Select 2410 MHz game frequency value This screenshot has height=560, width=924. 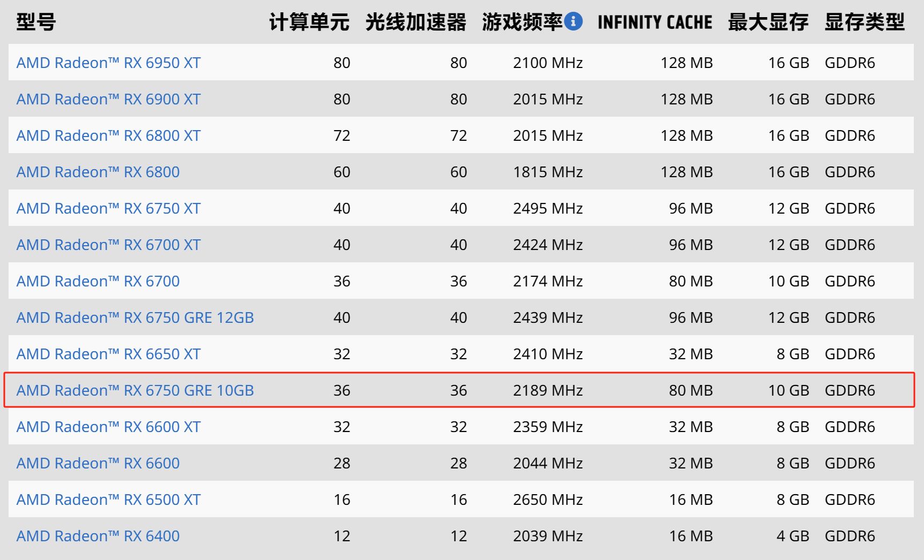coord(548,354)
